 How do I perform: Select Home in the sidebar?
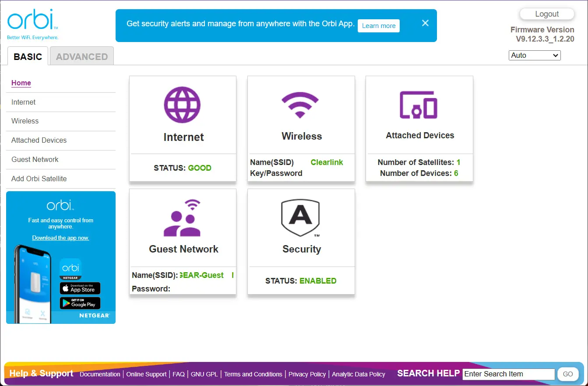[x=21, y=83]
